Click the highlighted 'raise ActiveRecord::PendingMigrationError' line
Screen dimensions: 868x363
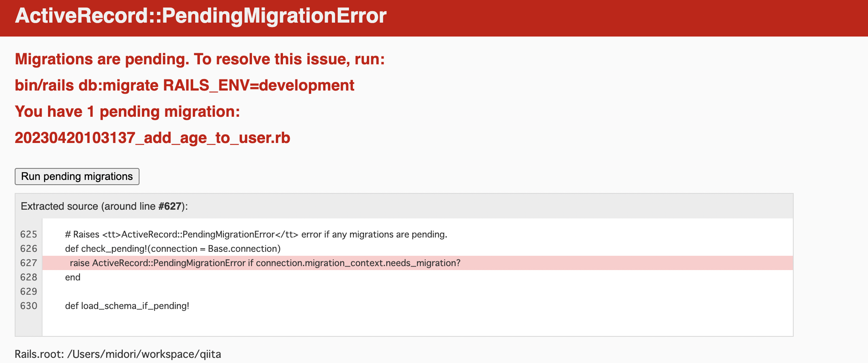click(418, 263)
